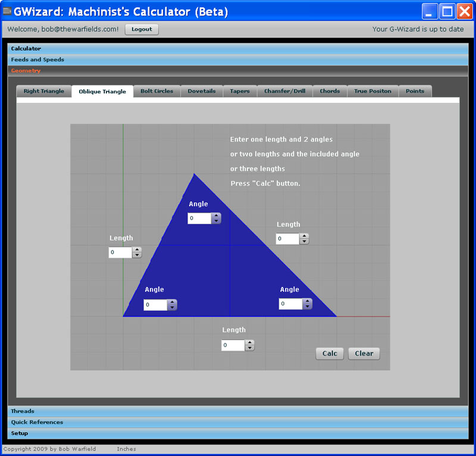The height and width of the screenshot is (456, 476).
Task: Click the bottom-right Angle input field
Action: point(290,304)
